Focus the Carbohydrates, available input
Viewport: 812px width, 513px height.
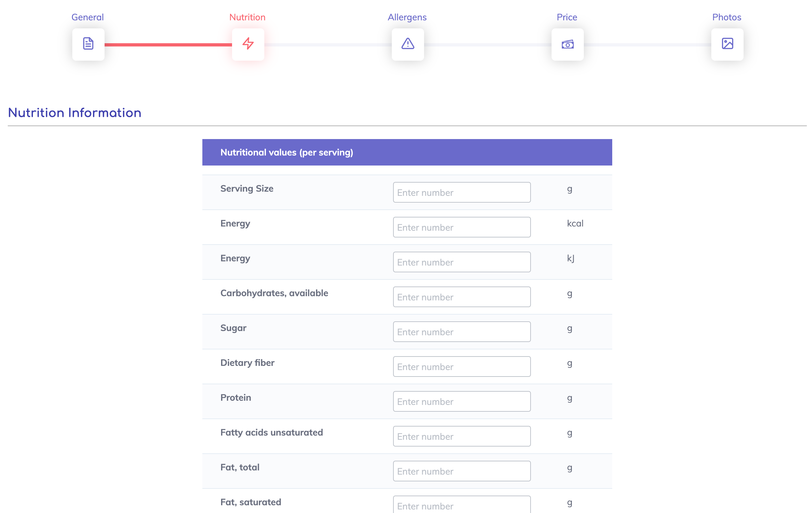pos(461,297)
